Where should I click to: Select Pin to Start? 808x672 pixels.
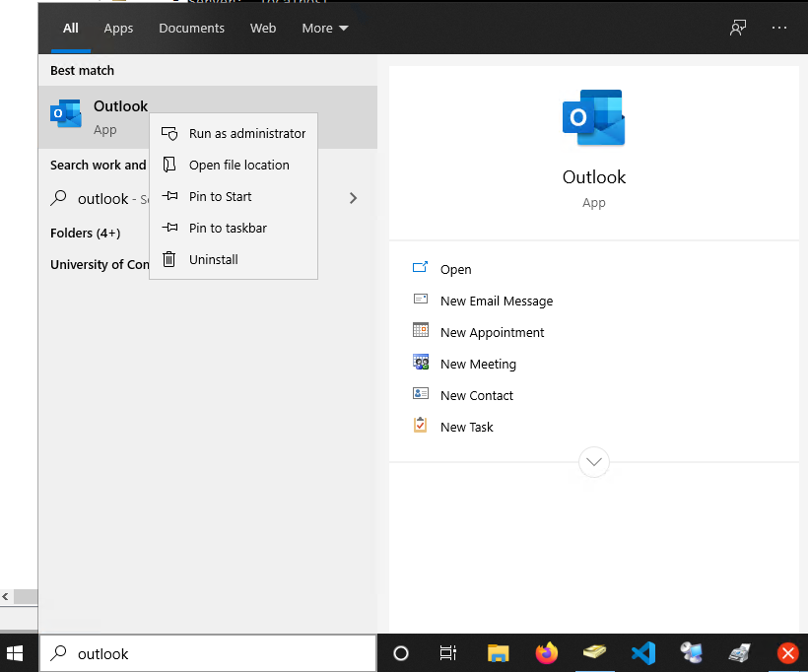(x=234, y=196)
